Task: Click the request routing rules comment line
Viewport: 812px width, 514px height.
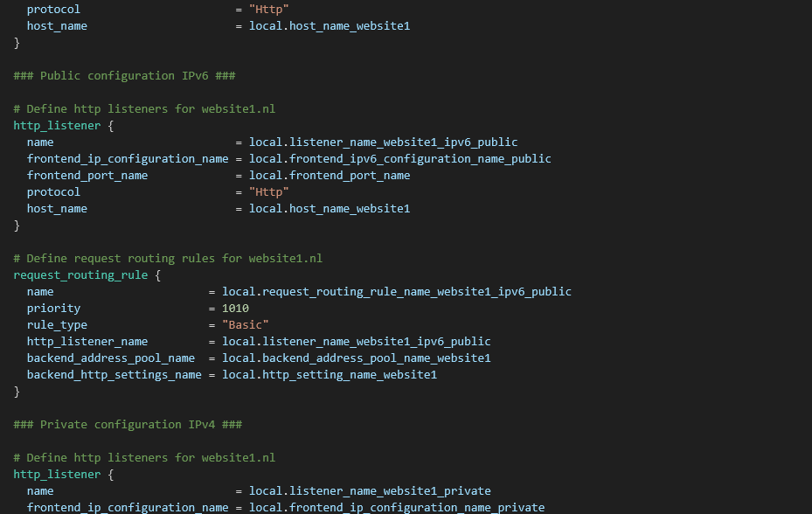Action: click(168, 259)
